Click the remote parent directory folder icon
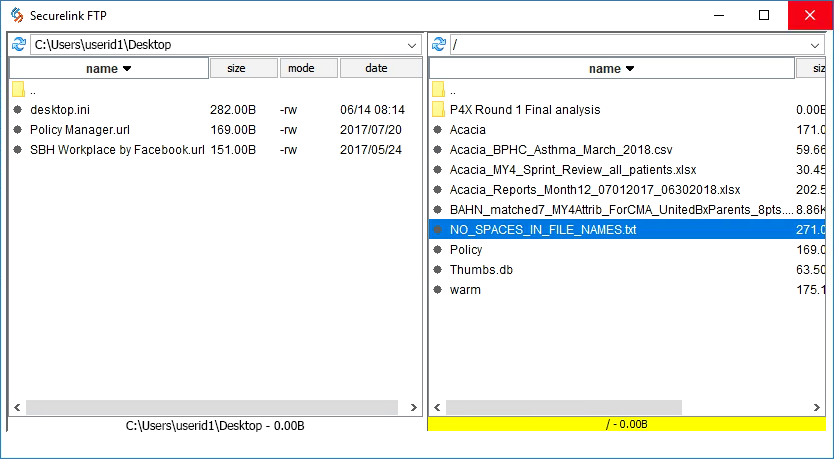The width and height of the screenshot is (834, 459). coord(438,90)
